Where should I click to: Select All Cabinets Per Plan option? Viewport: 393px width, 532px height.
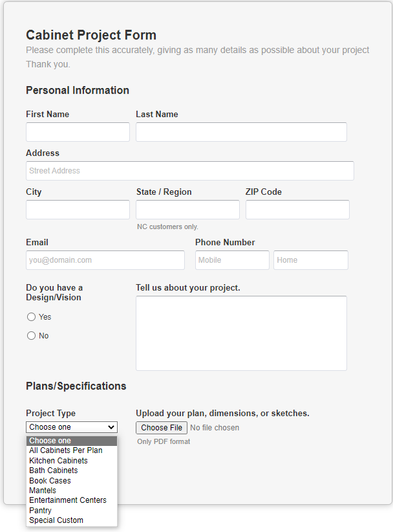72,450
